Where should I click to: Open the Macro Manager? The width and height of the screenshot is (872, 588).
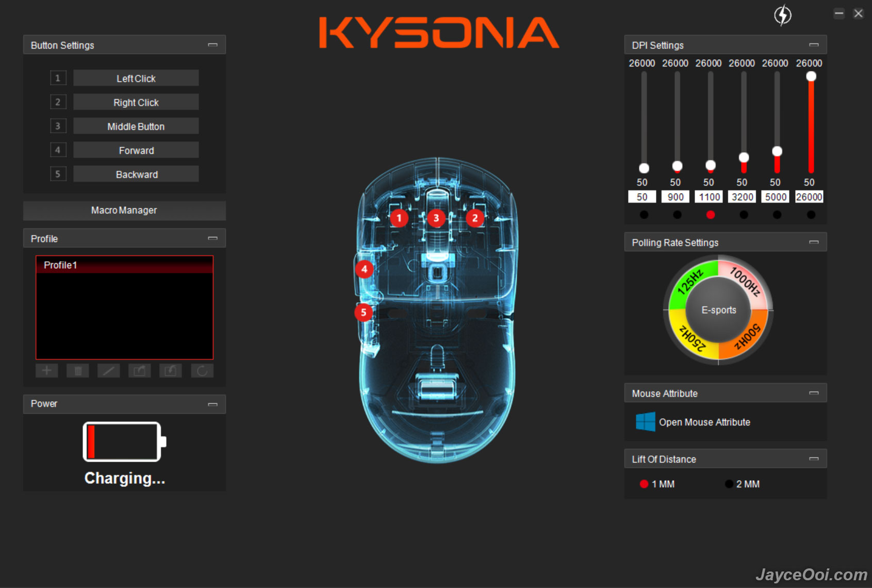[124, 210]
